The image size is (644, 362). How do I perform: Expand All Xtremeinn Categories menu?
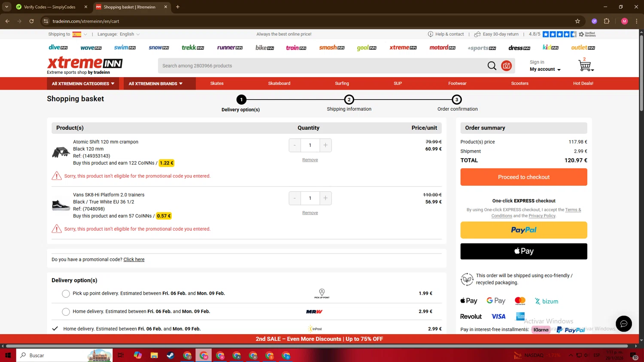point(83,84)
